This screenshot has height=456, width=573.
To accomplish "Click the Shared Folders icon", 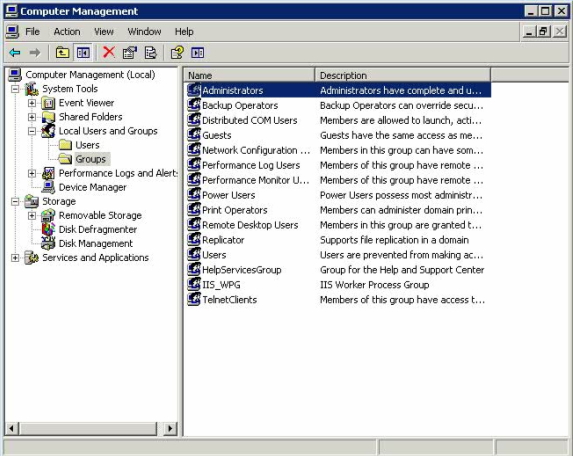I will (x=48, y=117).
